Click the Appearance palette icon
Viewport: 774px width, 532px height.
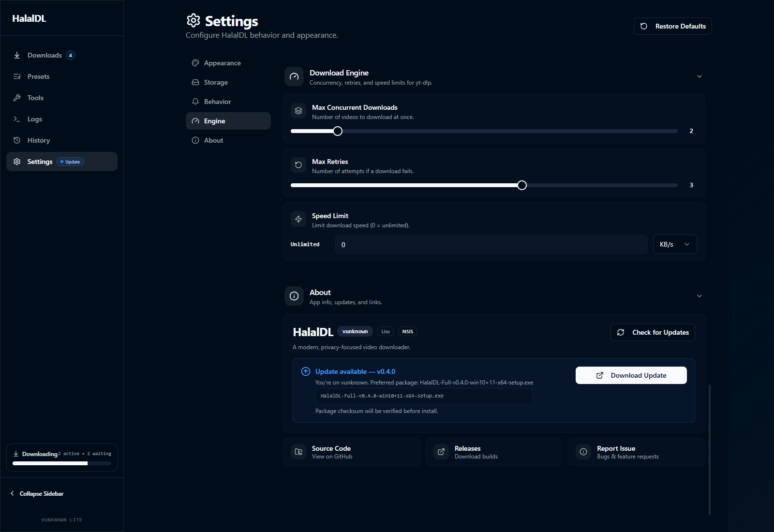pyautogui.click(x=195, y=63)
